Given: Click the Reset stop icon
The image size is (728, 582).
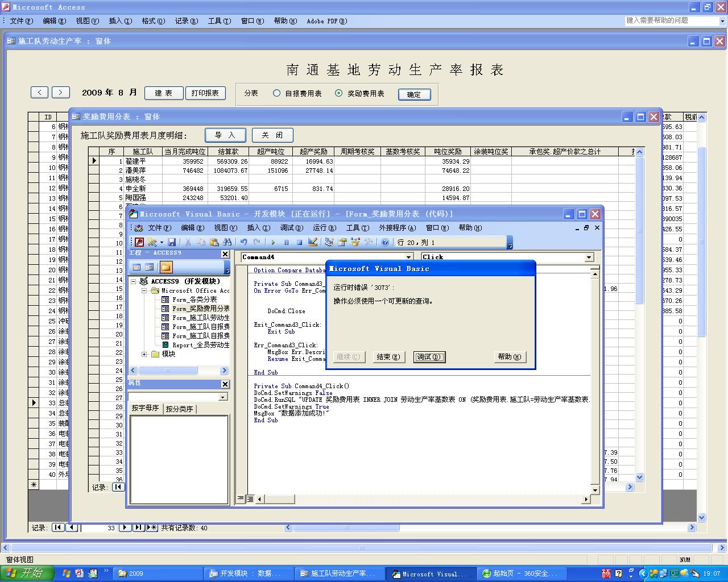Looking at the screenshot, I should click(x=299, y=242).
